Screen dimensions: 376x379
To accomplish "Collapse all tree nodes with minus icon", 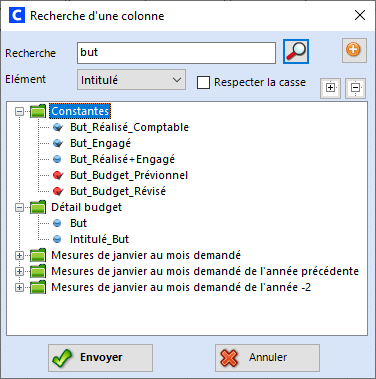I will [355, 88].
